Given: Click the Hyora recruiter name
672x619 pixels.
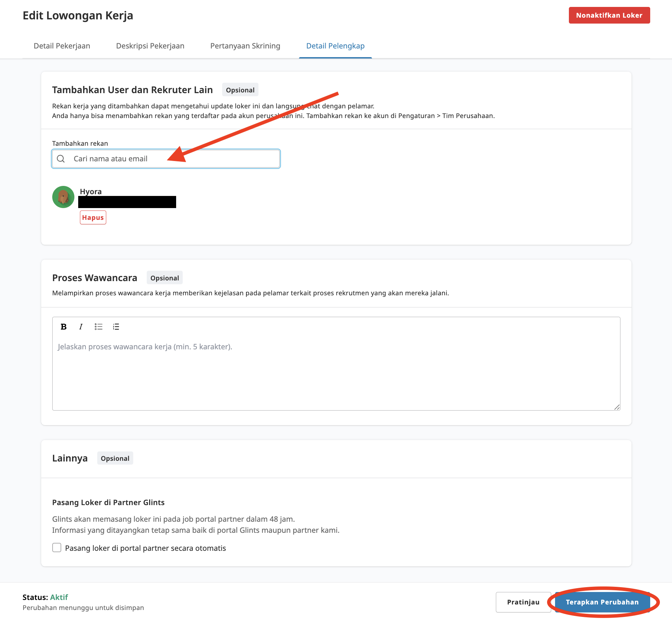Looking at the screenshot, I should pos(91,191).
